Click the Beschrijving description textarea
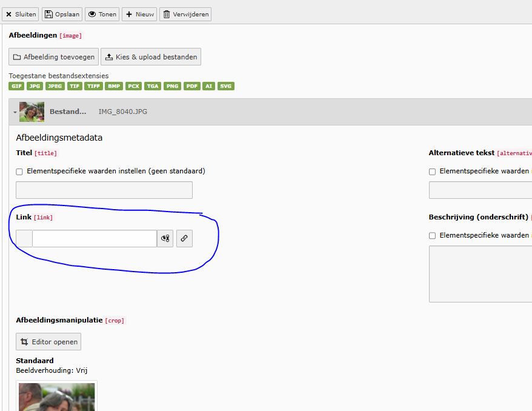The image size is (532, 411). click(480, 273)
